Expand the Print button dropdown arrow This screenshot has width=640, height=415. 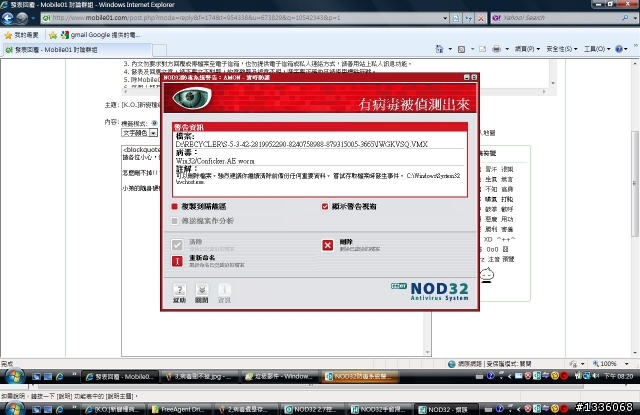pos(507,49)
